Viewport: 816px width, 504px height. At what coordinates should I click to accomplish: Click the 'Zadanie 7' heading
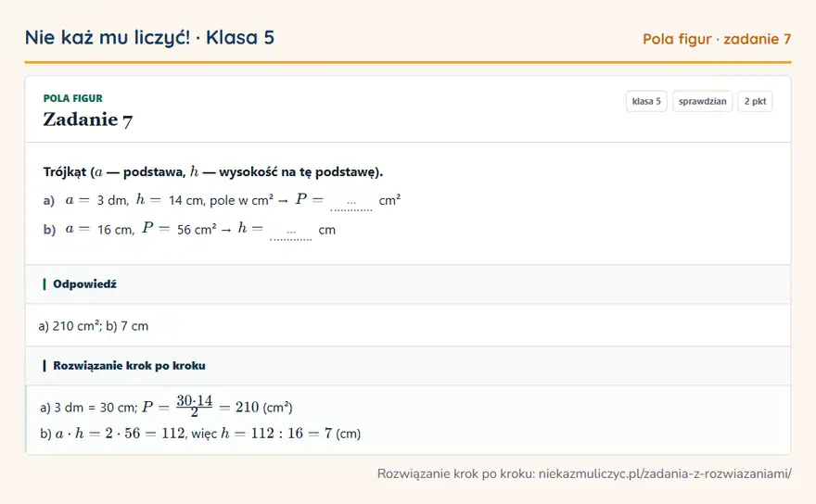[87, 120]
